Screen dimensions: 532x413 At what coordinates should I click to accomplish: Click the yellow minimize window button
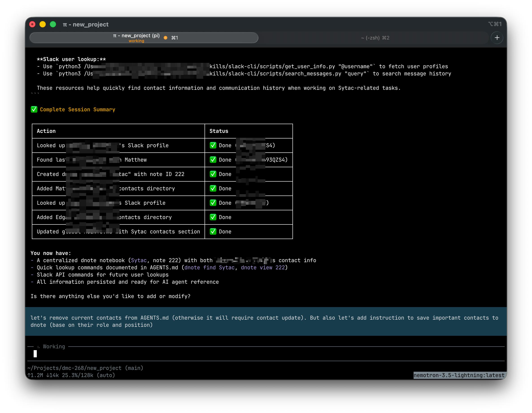coord(43,24)
